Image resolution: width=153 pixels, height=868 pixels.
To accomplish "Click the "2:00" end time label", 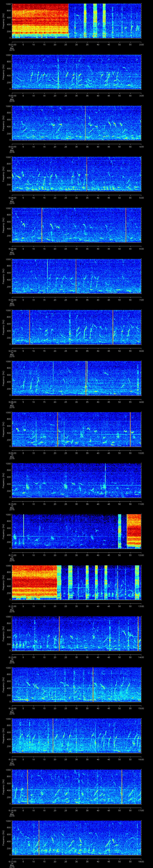I will 141,44.
